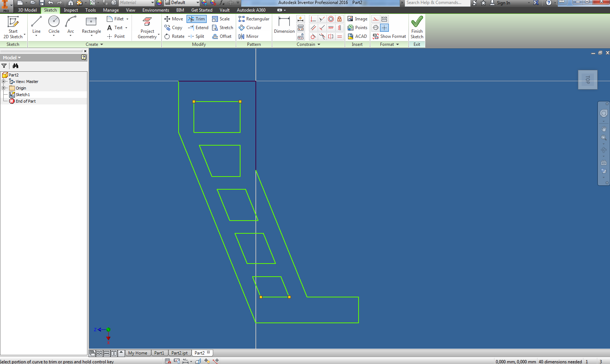Apply the Coincident constraint
Screen dimensions: 610x364
tap(313, 19)
